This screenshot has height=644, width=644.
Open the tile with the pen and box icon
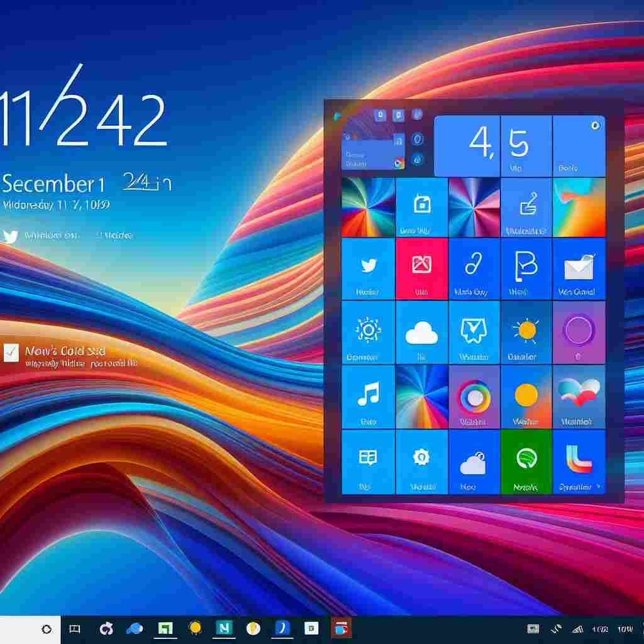click(x=526, y=207)
